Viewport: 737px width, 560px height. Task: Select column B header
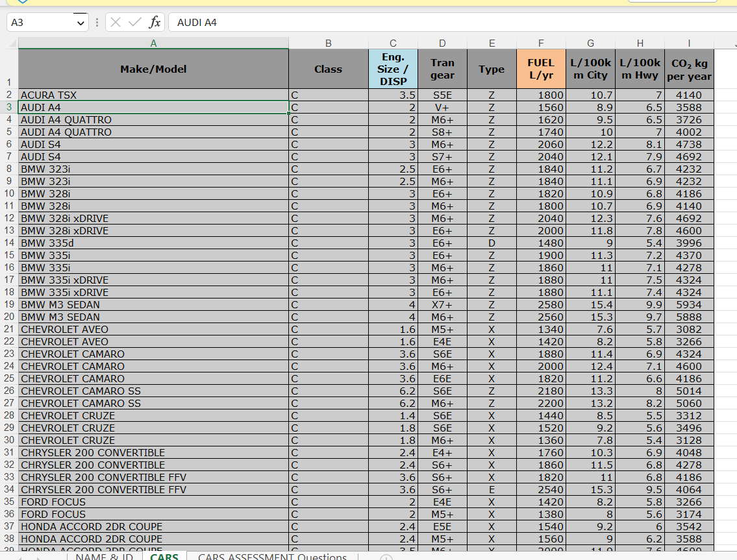click(329, 43)
